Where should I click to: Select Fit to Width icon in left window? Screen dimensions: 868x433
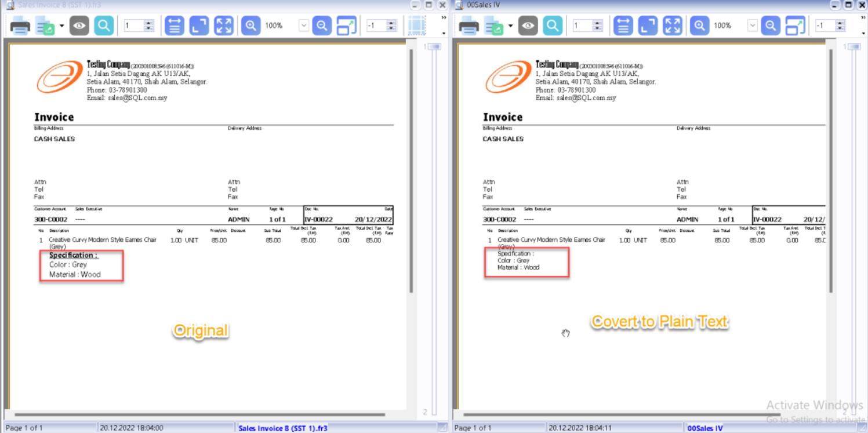click(x=174, y=26)
